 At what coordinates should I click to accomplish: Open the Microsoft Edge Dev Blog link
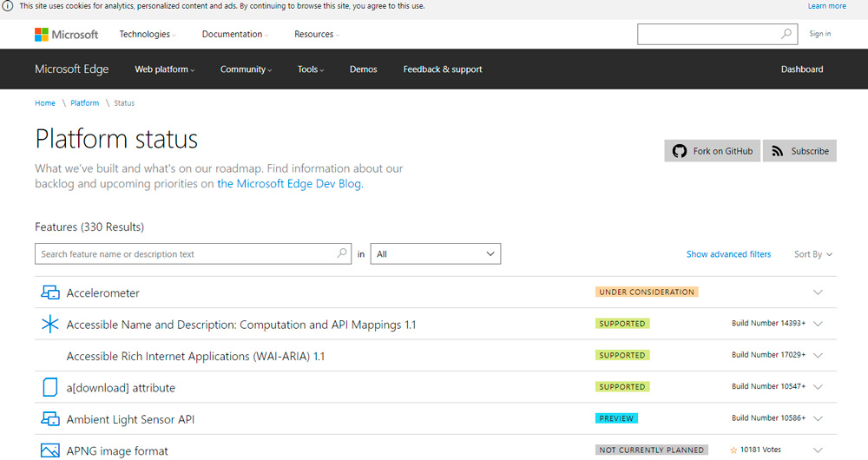(x=289, y=184)
